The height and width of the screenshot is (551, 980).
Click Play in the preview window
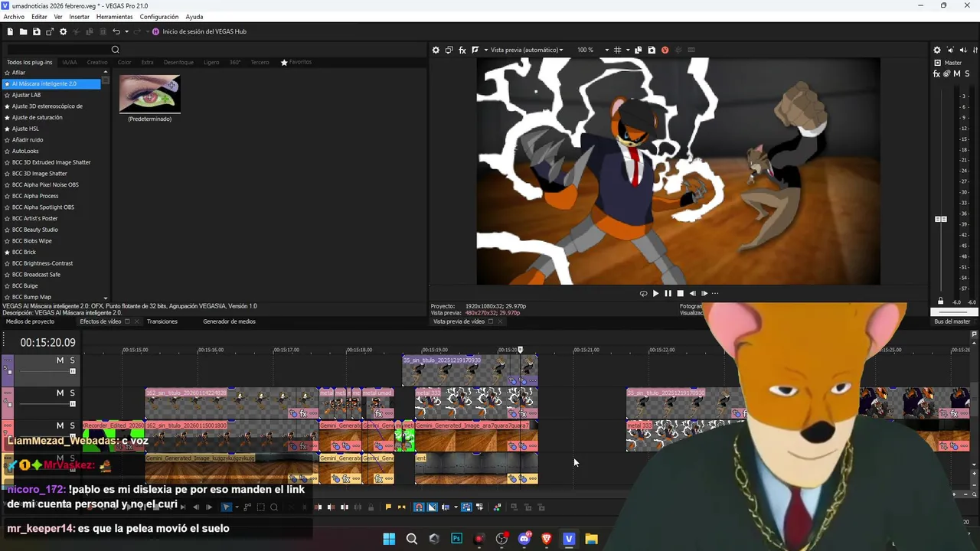click(x=655, y=293)
